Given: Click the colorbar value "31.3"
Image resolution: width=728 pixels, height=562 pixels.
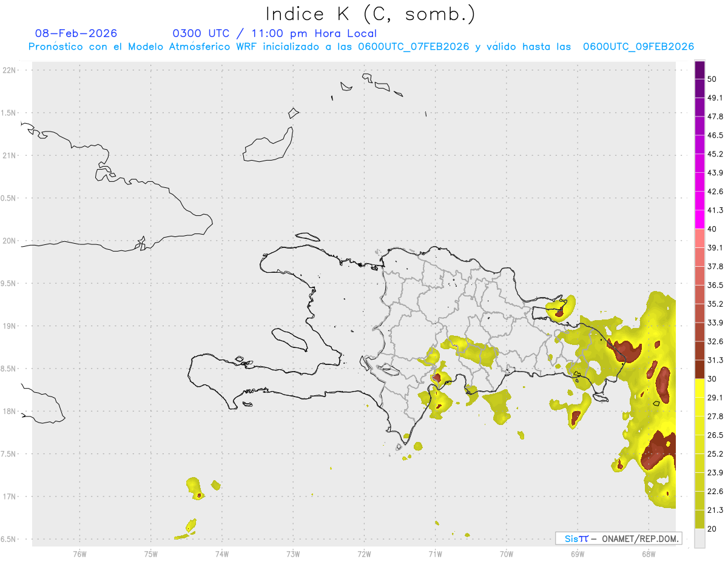Looking at the screenshot, I should tap(715, 360).
